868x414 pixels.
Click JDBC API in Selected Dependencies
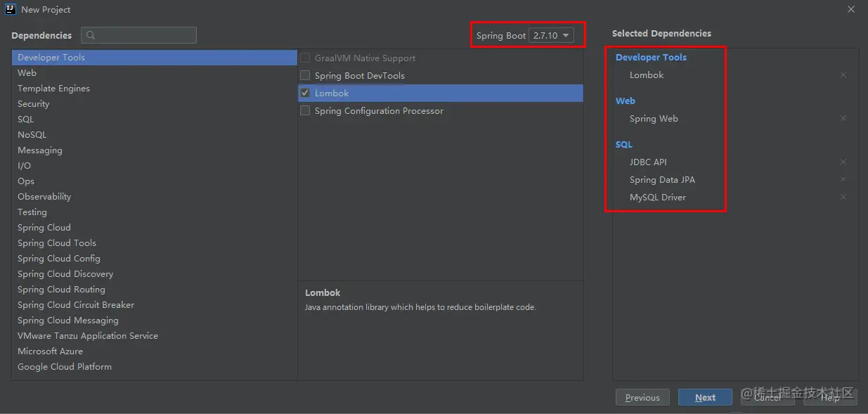pyautogui.click(x=648, y=162)
